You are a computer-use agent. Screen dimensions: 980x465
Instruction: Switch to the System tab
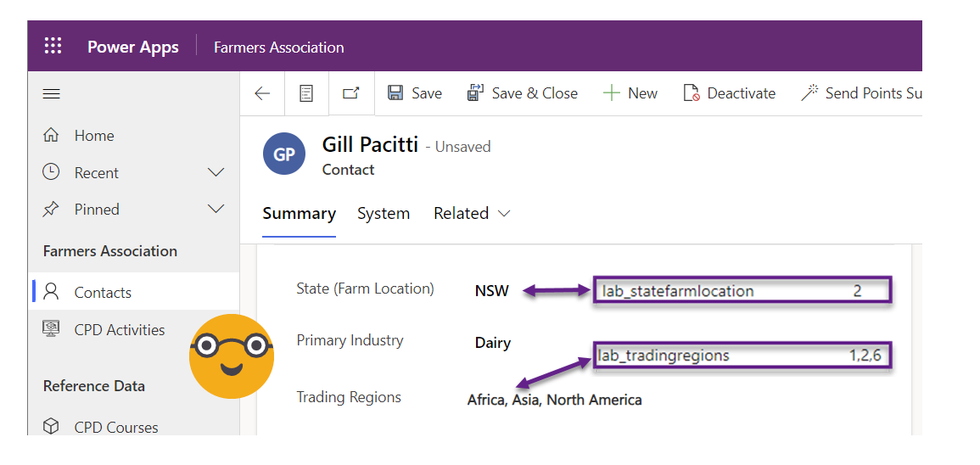pos(384,214)
